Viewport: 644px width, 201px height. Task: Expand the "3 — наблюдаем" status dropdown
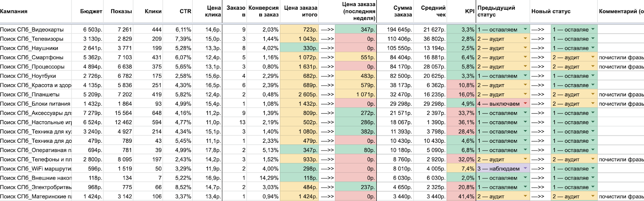tap(525, 169)
